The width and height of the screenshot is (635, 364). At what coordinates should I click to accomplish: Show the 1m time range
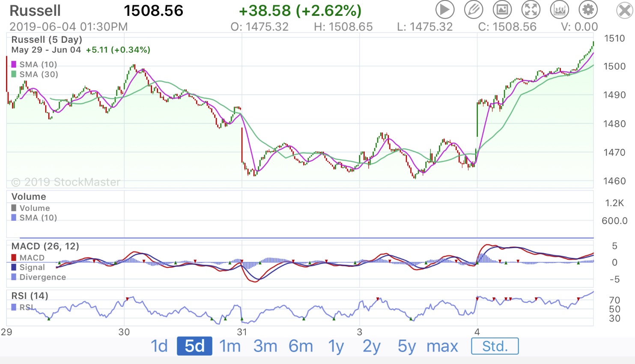click(x=230, y=346)
